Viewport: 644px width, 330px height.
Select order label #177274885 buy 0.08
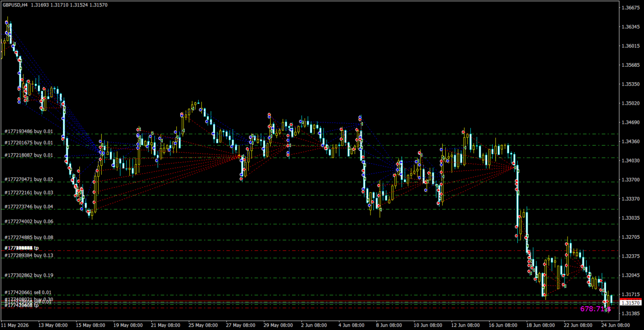28,238
